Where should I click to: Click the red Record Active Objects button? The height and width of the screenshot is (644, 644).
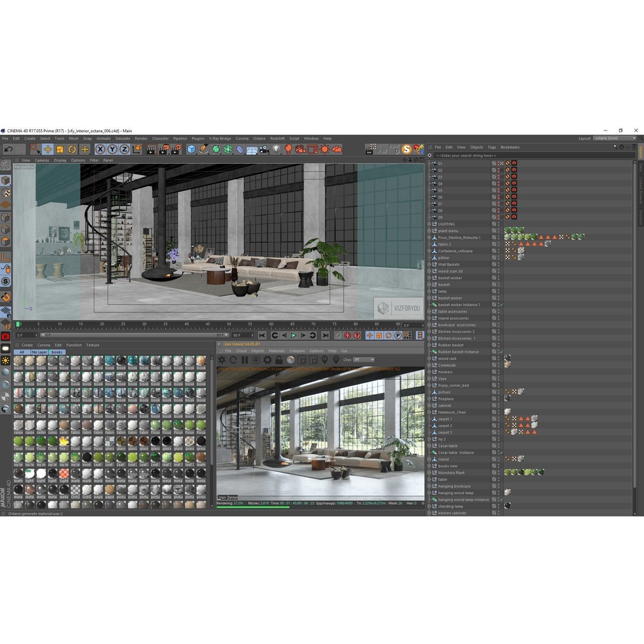[x=348, y=336]
